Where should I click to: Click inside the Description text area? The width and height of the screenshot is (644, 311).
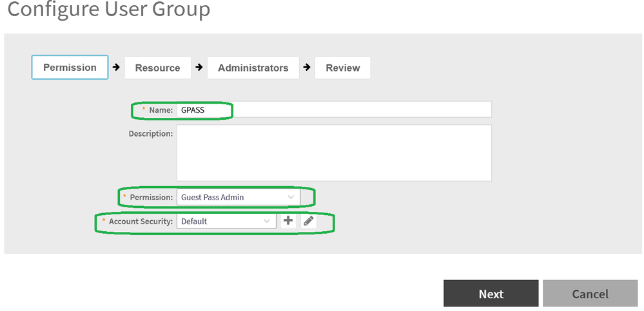click(334, 153)
